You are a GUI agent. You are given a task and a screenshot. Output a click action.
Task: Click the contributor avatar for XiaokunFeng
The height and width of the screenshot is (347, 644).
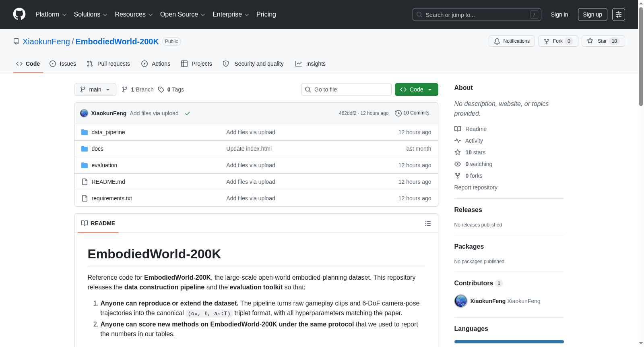click(x=461, y=301)
